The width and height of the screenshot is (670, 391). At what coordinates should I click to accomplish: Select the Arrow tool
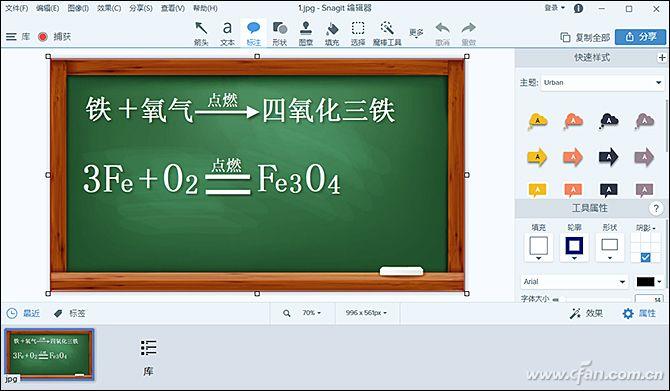[201, 33]
